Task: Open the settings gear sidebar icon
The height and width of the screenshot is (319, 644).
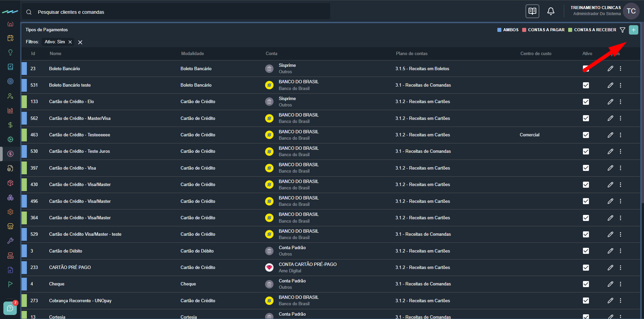Action: tap(10, 212)
